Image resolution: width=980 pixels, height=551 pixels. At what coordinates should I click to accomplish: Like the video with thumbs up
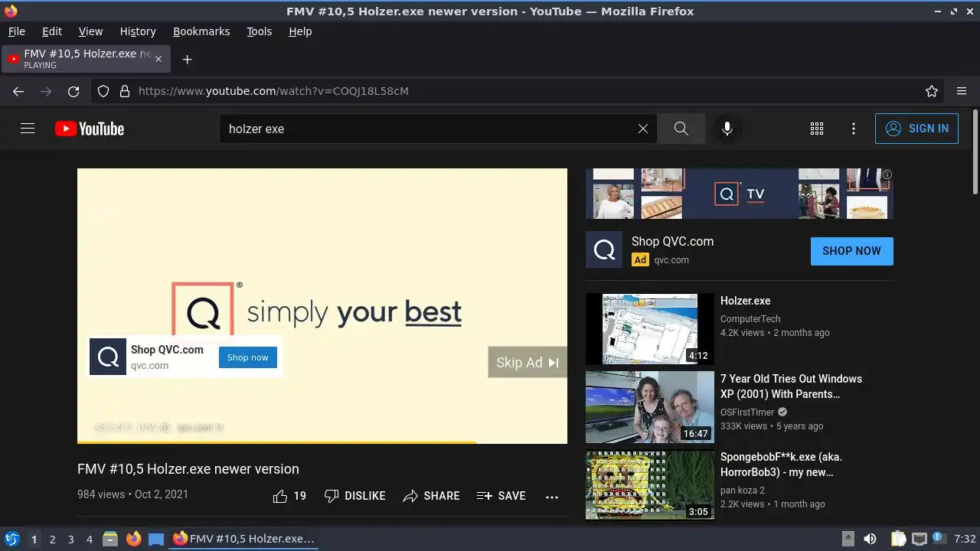[x=289, y=496]
